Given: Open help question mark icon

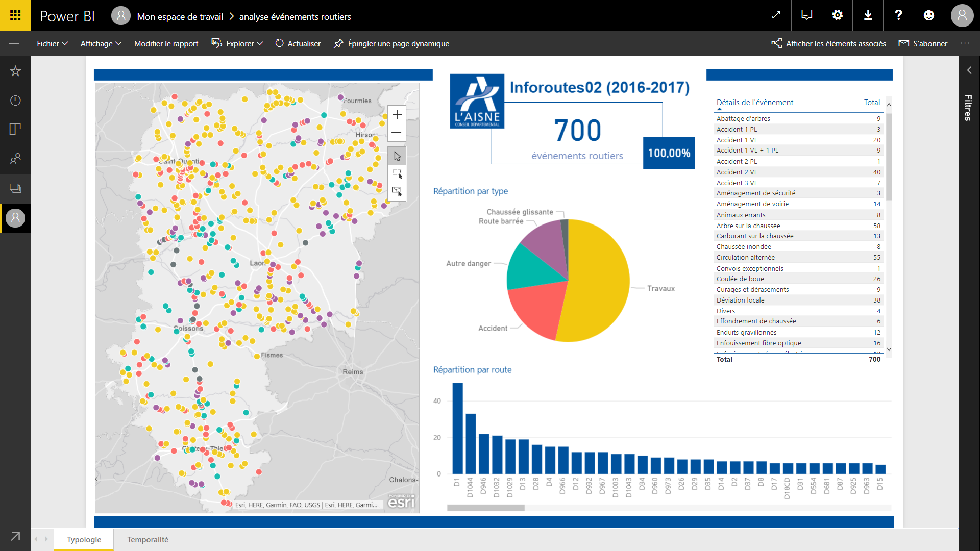Looking at the screenshot, I should 898,15.
